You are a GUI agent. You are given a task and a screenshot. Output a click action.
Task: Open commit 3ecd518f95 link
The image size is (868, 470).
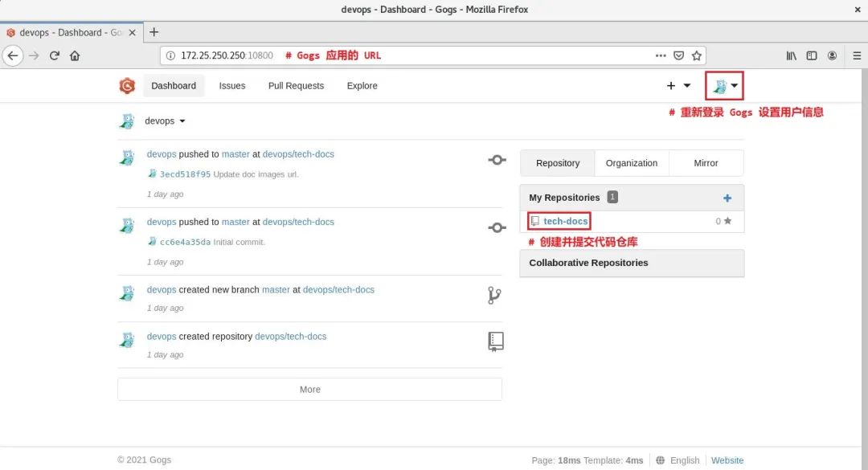(x=185, y=174)
